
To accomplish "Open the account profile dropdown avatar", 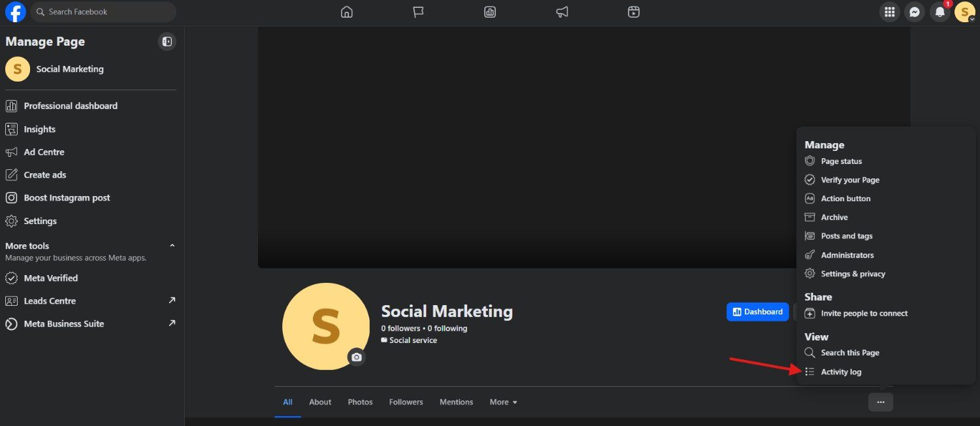I will pos(964,12).
